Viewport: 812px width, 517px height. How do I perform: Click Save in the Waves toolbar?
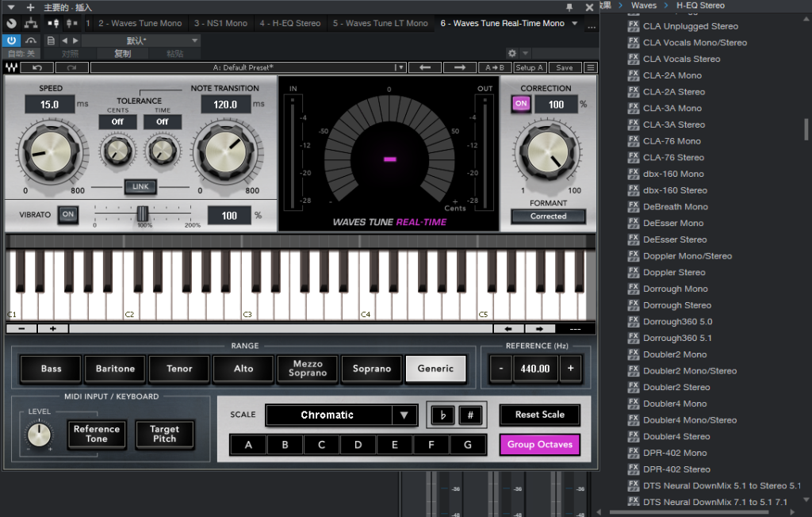[565, 67]
